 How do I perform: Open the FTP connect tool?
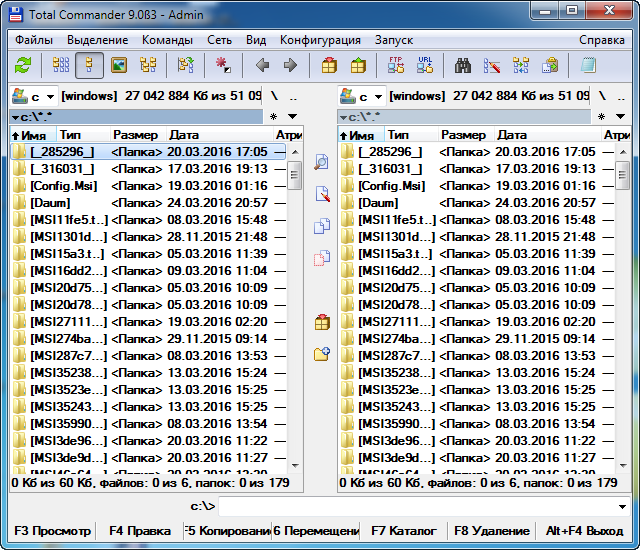(x=396, y=66)
